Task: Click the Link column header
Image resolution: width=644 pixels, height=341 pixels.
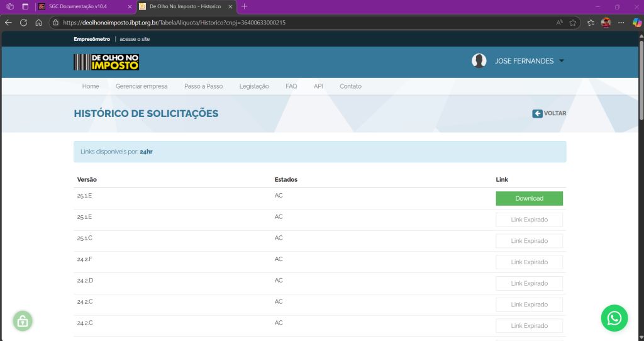Action: click(x=502, y=179)
